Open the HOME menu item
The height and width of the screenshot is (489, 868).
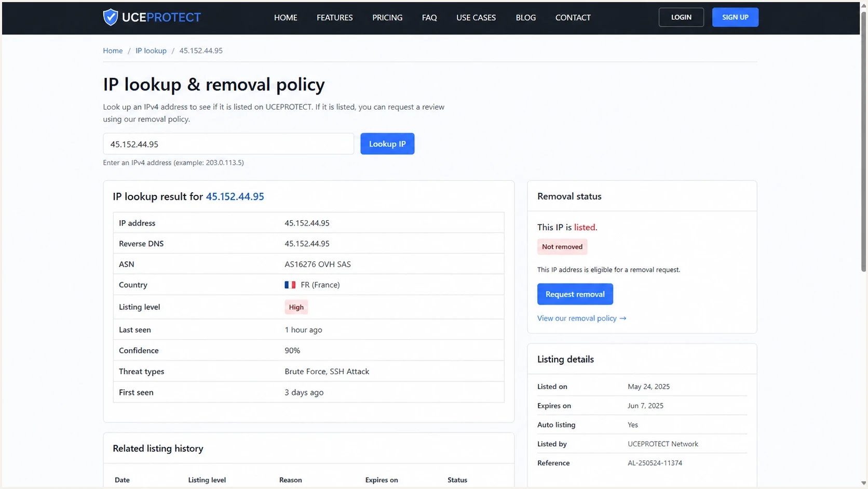coord(286,18)
